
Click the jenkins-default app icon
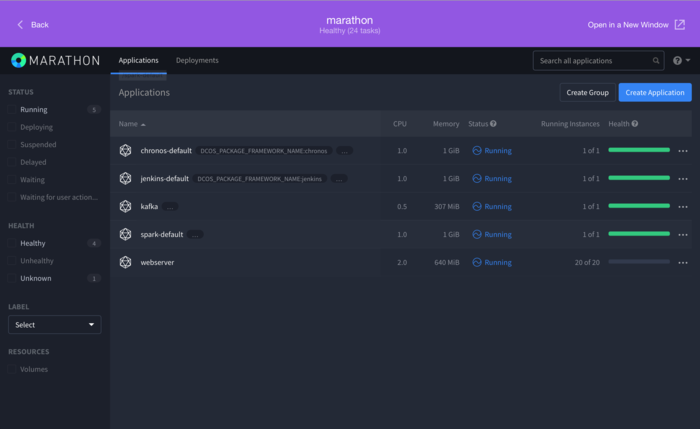tap(125, 179)
